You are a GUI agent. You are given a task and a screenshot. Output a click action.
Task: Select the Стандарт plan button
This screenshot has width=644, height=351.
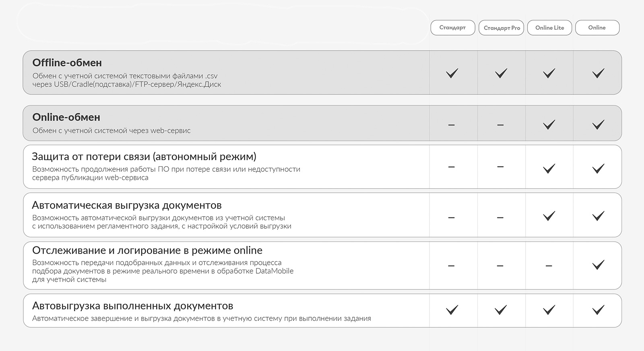point(453,28)
